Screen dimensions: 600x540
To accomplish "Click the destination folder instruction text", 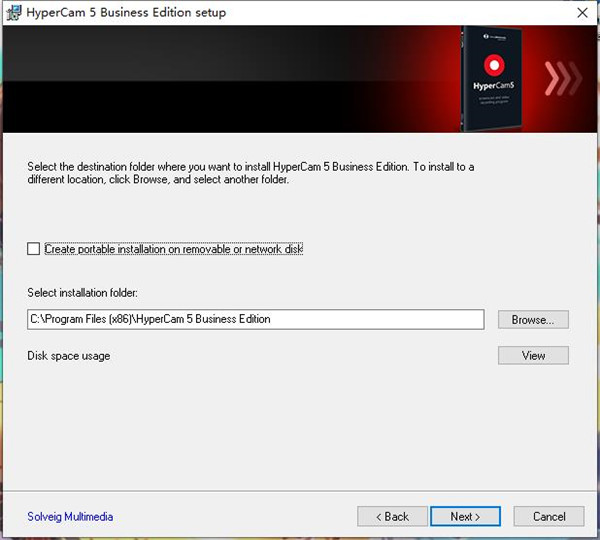I will (x=251, y=173).
